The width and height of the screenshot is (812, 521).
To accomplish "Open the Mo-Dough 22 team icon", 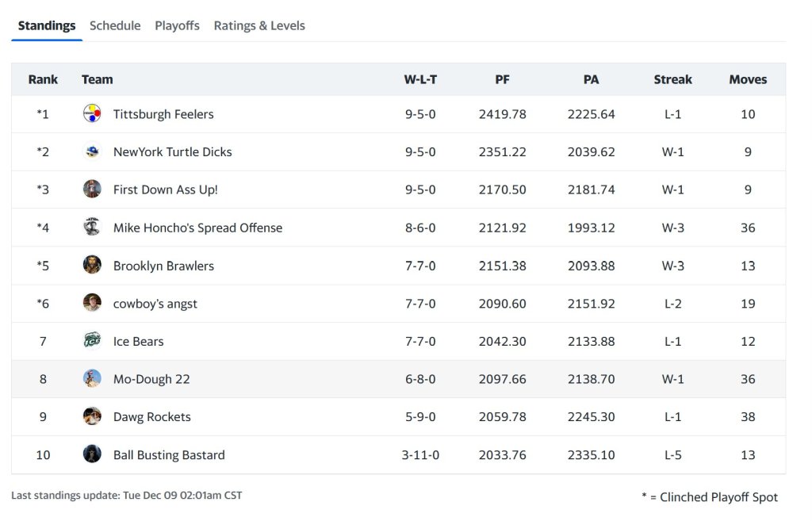I will pos(92,378).
